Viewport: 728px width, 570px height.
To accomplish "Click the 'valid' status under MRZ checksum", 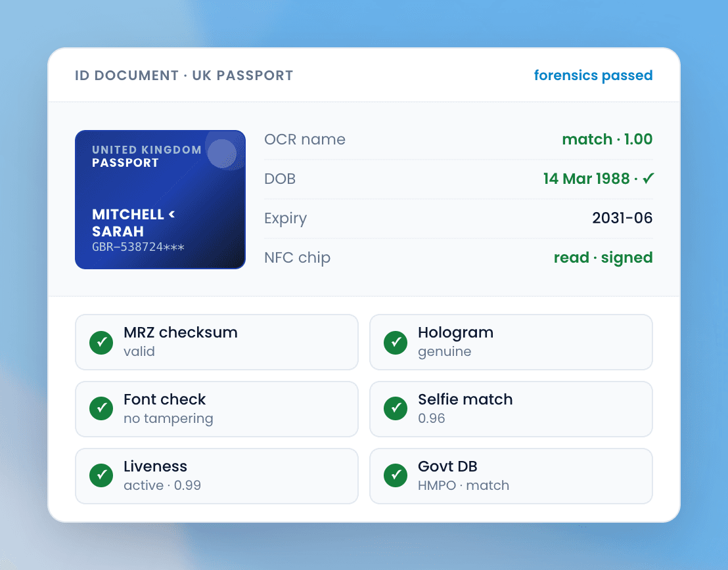I will (x=139, y=351).
